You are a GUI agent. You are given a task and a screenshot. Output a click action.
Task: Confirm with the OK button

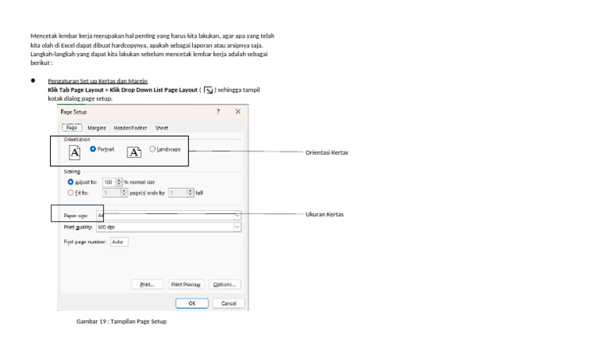tap(191, 303)
